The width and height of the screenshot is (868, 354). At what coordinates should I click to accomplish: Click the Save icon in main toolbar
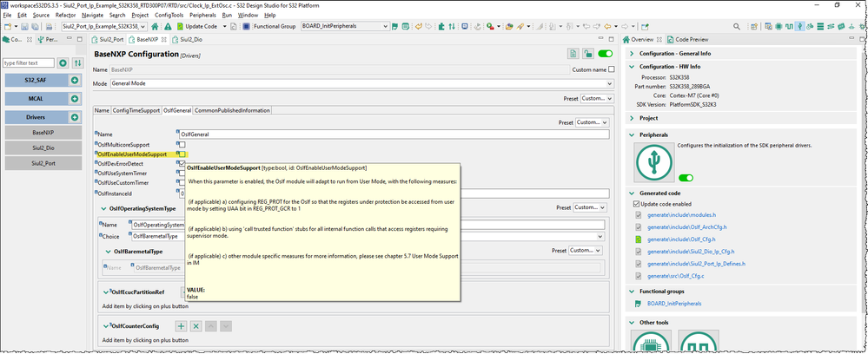(x=25, y=26)
